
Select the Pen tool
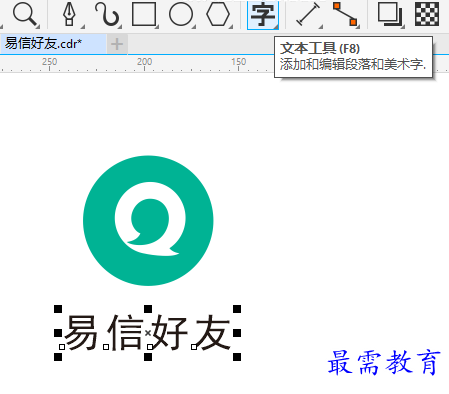(69, 15)
